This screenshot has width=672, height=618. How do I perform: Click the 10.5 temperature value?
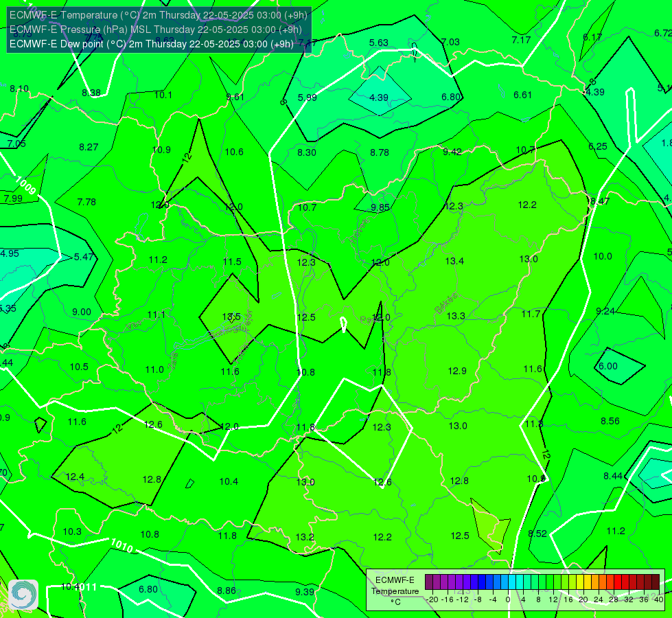click(x=80, y=367)
